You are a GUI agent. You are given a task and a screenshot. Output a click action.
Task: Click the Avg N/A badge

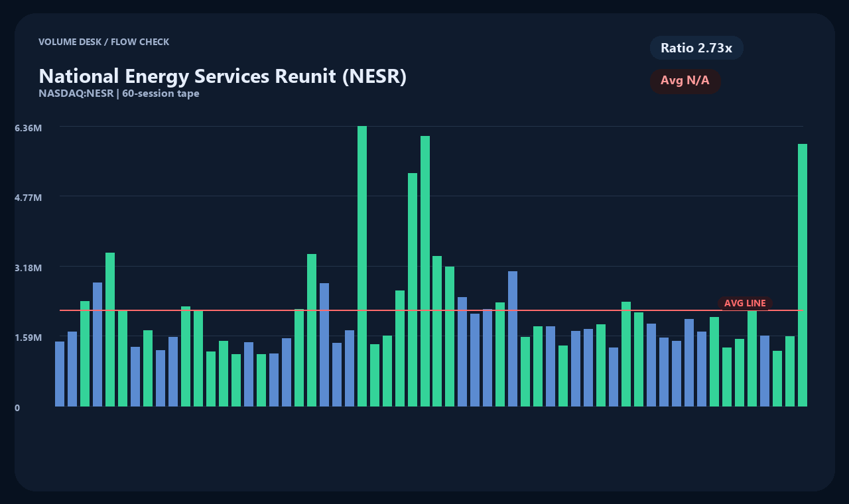[685, 81]
